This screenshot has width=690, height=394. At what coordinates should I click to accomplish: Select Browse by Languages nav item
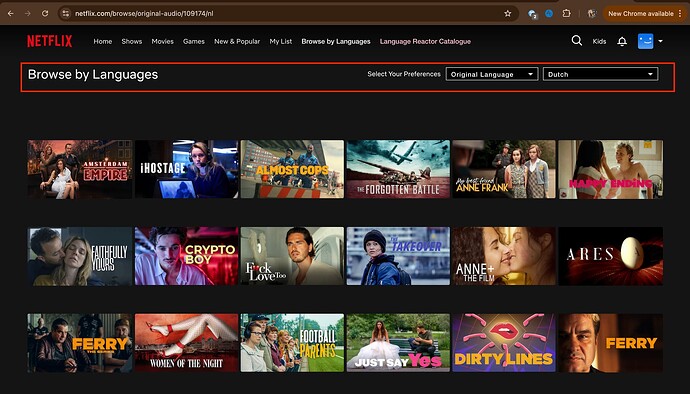pos(336,41)
